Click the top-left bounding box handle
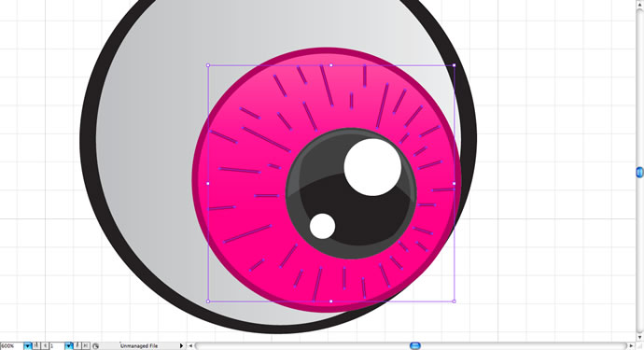The width and height of the screenshot is (644, 350). pos(208,65)
